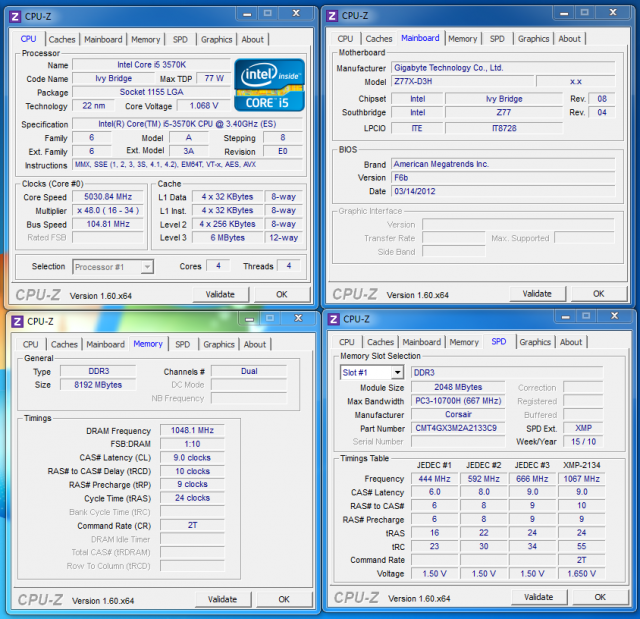640x619 pixels.
Task: Go to CPU tab in Memory window
Action: tap(31, 344)
